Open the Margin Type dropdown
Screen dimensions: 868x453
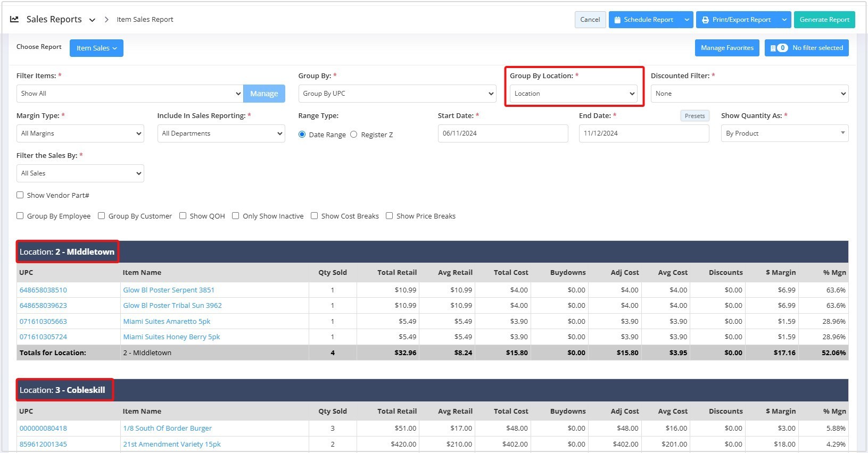80,133
